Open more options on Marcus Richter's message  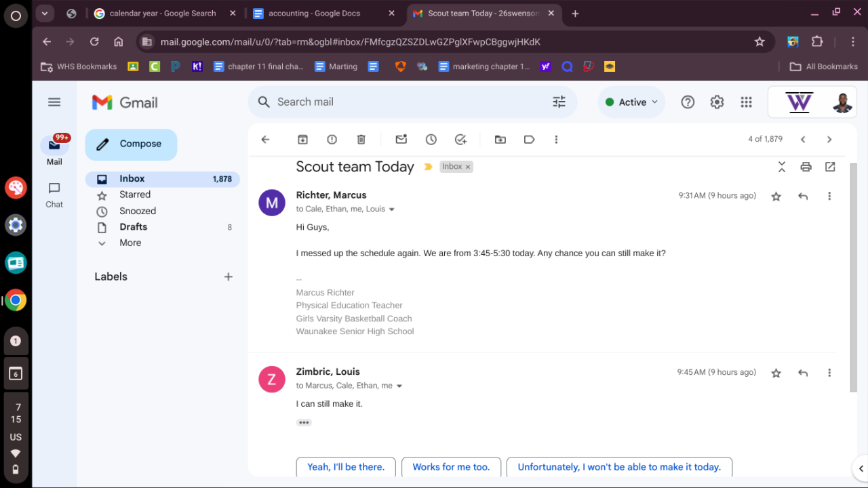(829, 197)
